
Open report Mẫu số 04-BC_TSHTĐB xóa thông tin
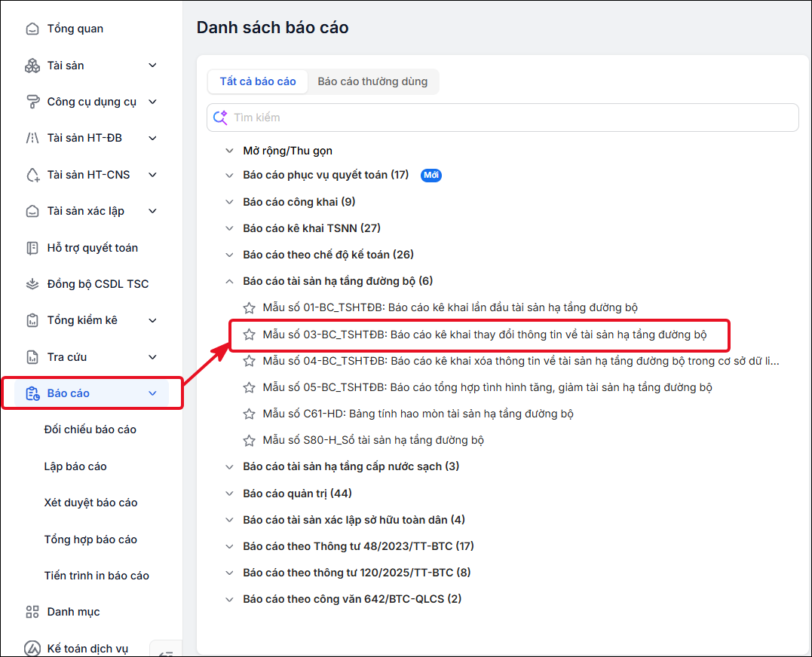click(x=521, y=361)
